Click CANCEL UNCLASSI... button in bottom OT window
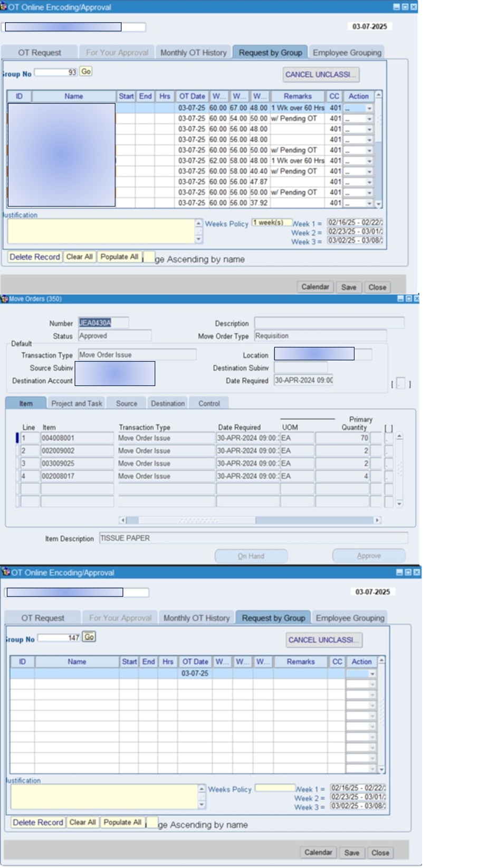 pyautogui.click(x=324, y=640)
